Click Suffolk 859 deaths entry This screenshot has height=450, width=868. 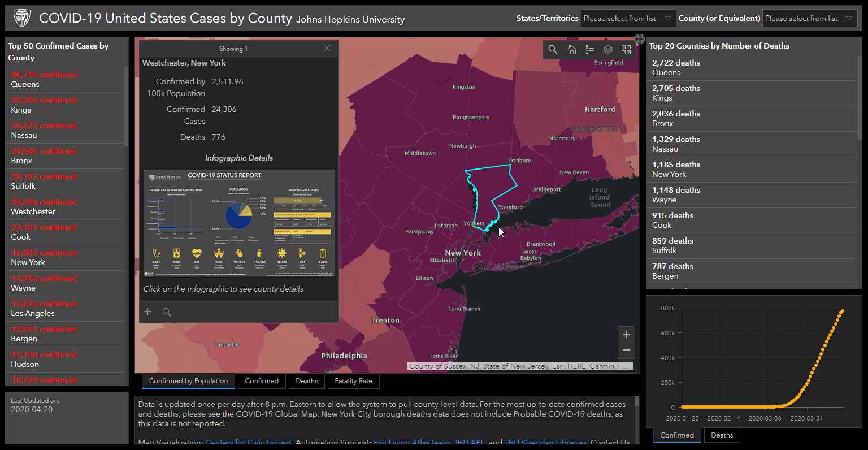pos(752,246)
